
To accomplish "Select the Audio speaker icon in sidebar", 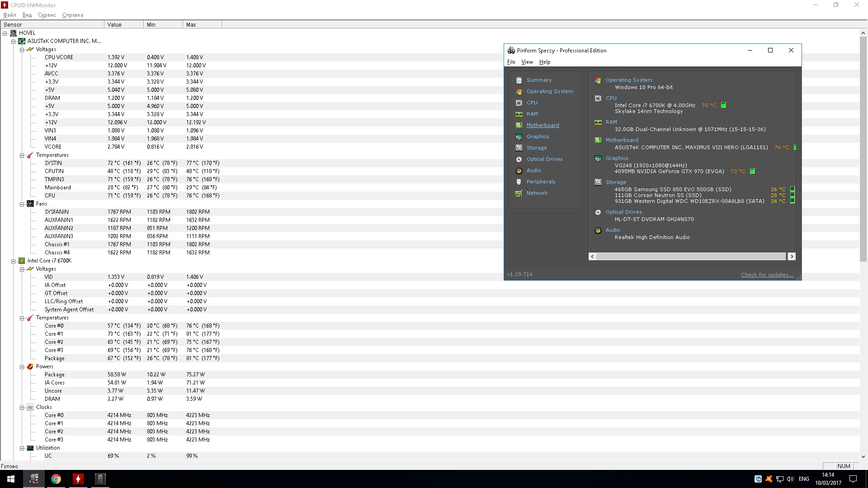I will 519,170.
